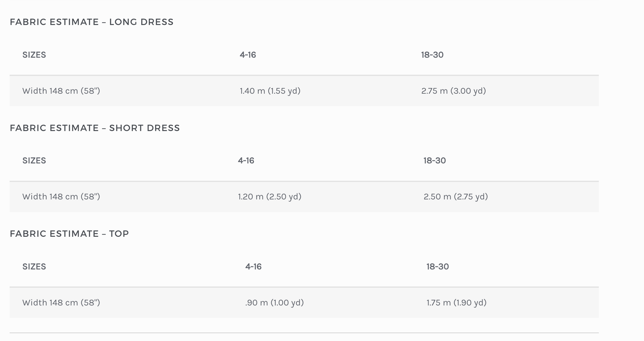The image size is (644, 341).
Task: Select Width 148 cm row label under Top
Action: point(61,303)
